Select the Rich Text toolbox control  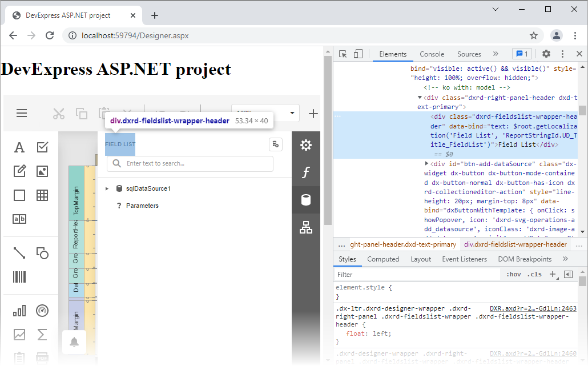click(19, 171)
